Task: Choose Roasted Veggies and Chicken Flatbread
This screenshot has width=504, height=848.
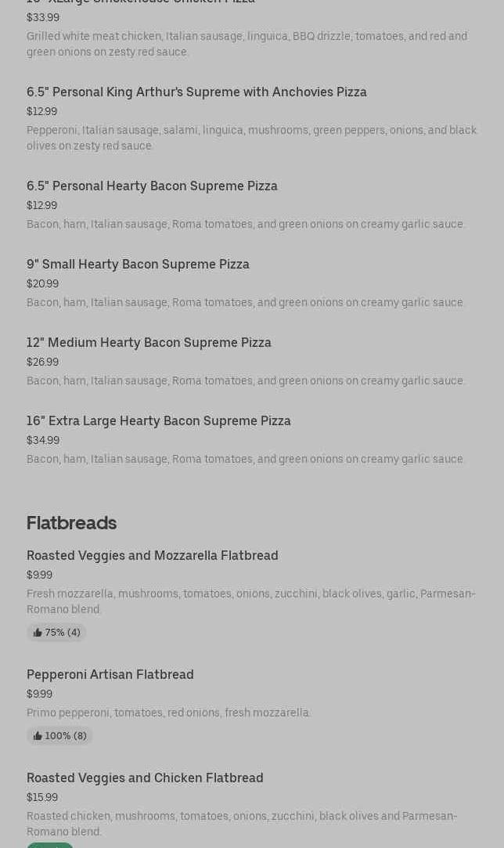Action: click(x=145, y=778)
